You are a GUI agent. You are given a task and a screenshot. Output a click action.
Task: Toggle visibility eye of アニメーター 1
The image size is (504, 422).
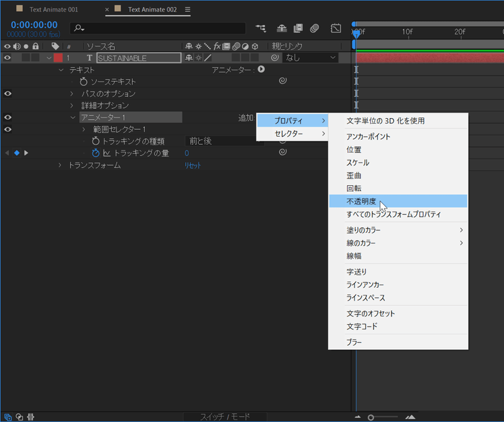[x=7, y=117]
